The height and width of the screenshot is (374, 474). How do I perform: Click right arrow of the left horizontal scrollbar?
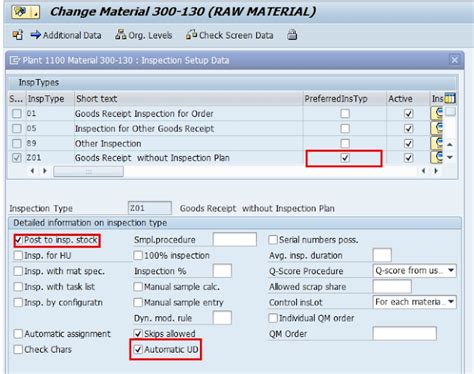(45, 171)
